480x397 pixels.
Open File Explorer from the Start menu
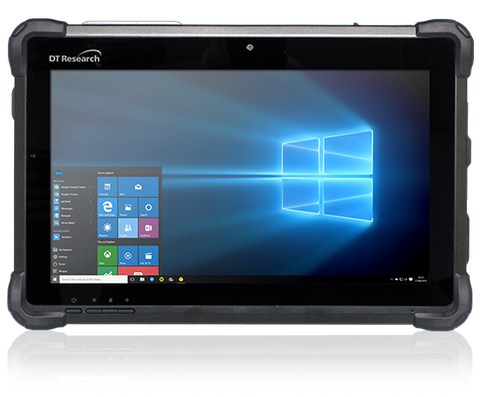click(x=63, y=250)
